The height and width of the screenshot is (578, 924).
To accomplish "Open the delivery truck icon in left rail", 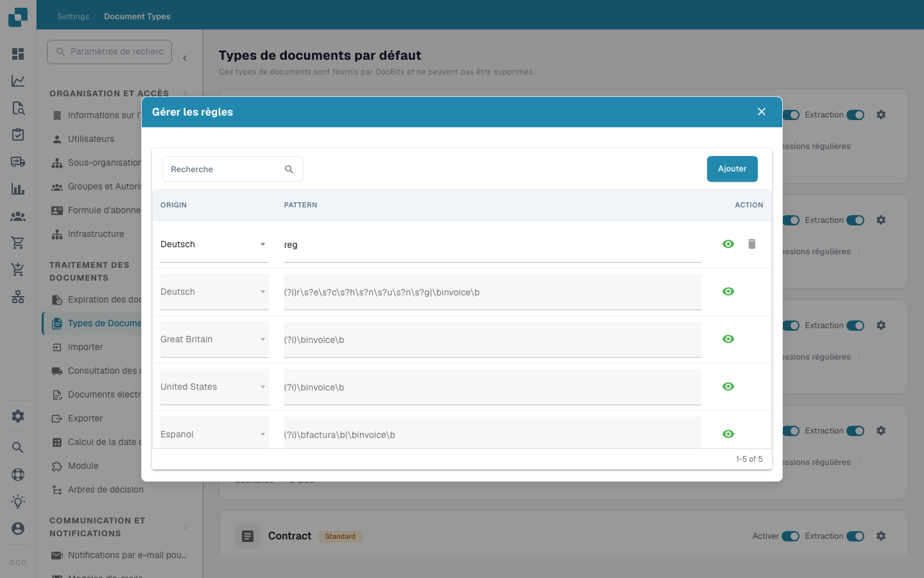I will [x=18, y=162].
